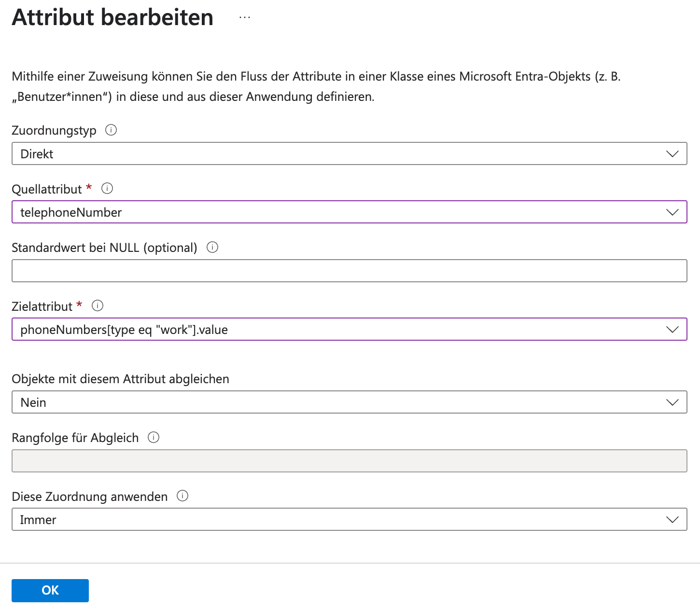Click the greyed Rangfolge für Abgleich field

point(349,461)
